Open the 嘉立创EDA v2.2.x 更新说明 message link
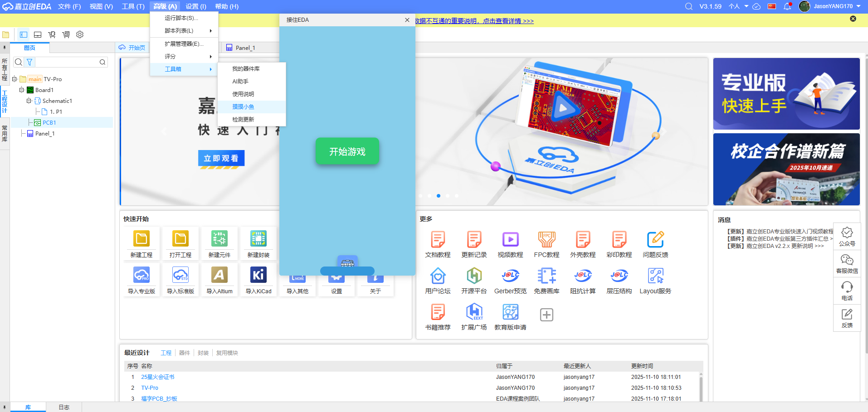The height and width of the screenshot is (412, 868). click(785, 246)
